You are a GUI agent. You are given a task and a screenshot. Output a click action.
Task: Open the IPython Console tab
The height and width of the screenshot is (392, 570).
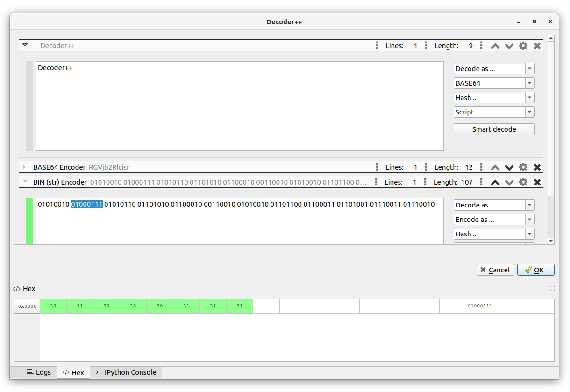[126, 372]
